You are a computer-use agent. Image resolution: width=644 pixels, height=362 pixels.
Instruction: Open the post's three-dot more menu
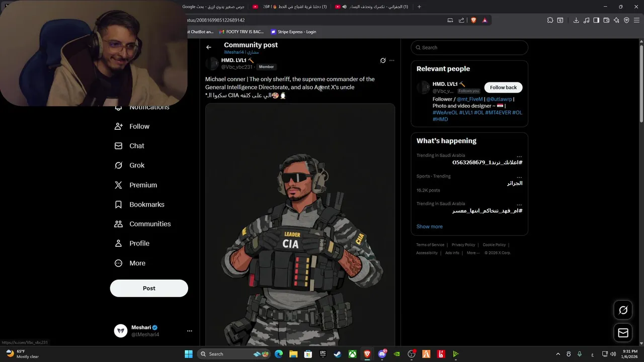[x=392, y=60]
